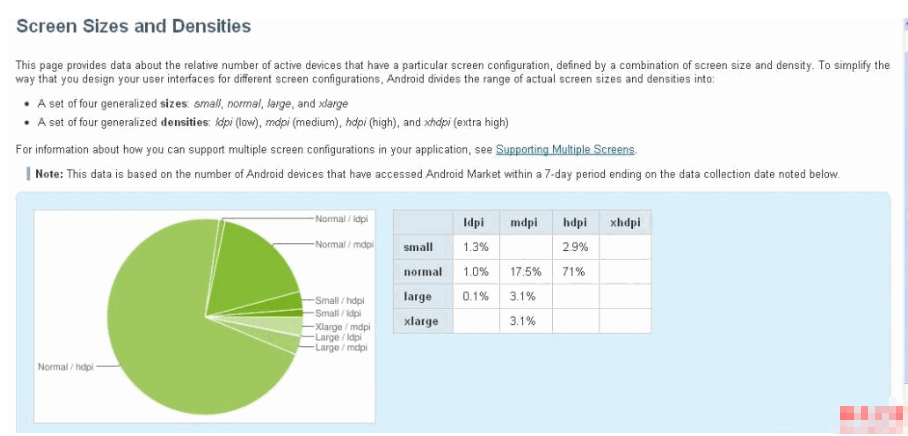Click the hdpi column header
Image resolution: width=908 pixels, height=436 pixels.
[575, 222]
